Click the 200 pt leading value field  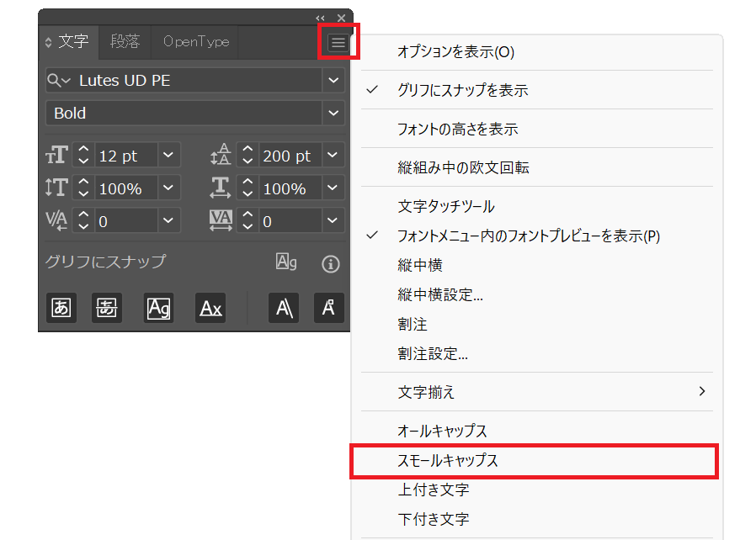287,156
